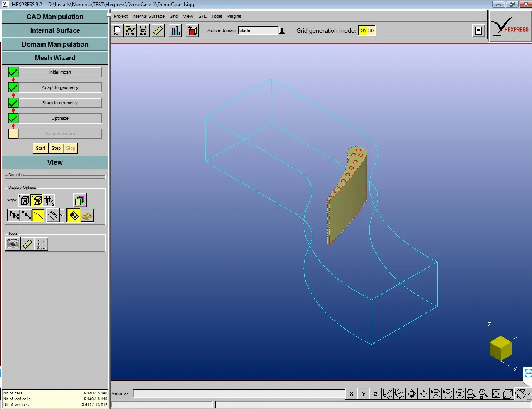Click the numbered vertices curve display icon
The image size is (532, 409).
[14, 216]
